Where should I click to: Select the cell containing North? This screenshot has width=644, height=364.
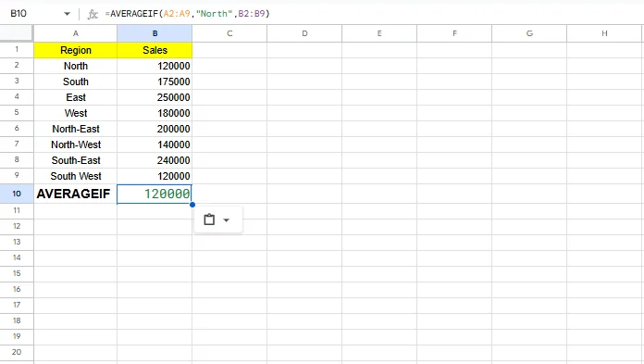pyautogui.click(x=76, y=66)
